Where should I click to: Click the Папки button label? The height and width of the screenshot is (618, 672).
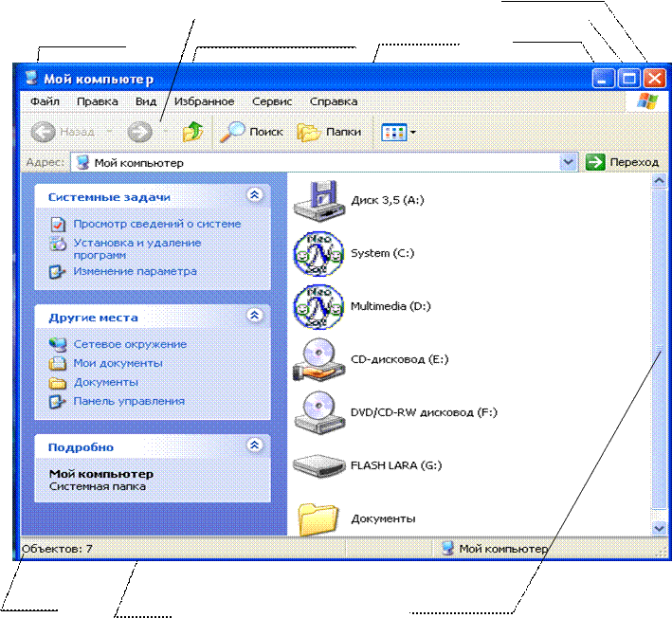click(343, 132)
